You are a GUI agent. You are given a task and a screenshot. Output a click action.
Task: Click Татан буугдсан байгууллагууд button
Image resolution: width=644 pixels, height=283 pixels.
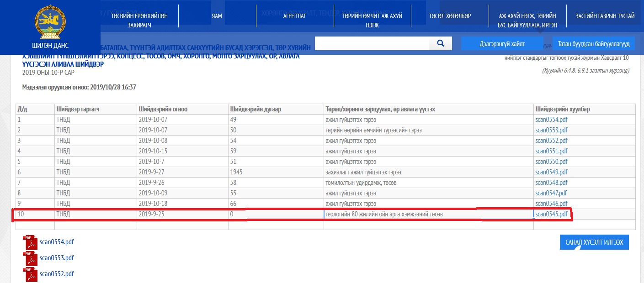pos(594,44)
